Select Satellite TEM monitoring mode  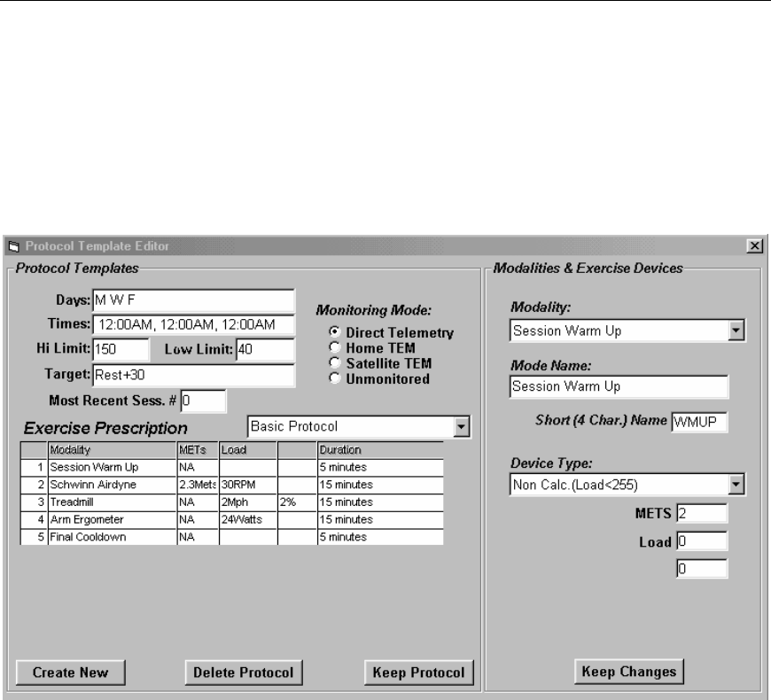point(335,362)
